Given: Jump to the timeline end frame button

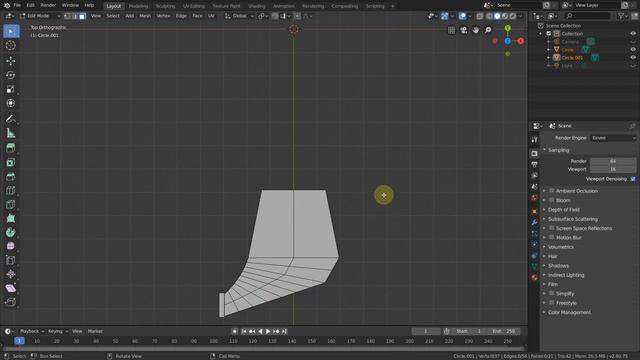Looking at the screenshot, I should (284, 331).
